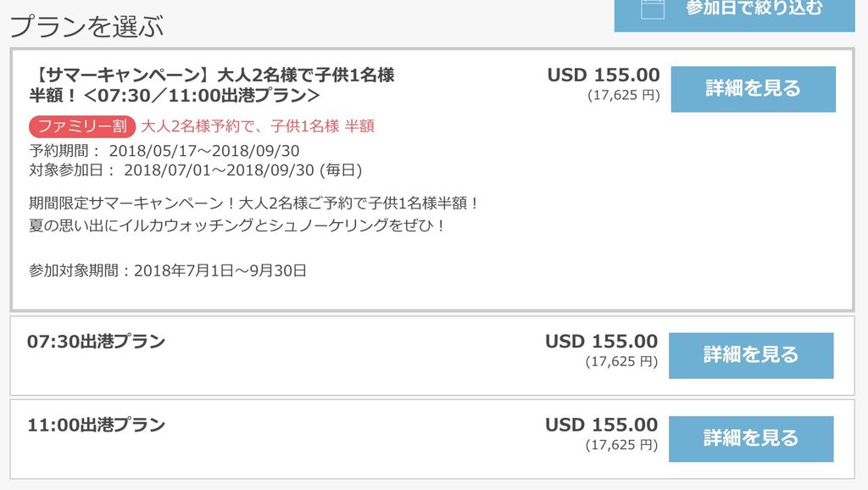The image size is (868, 490).
Task: Click the USD 155.00 price of the 07:30 plan
Action: [601, 341]
